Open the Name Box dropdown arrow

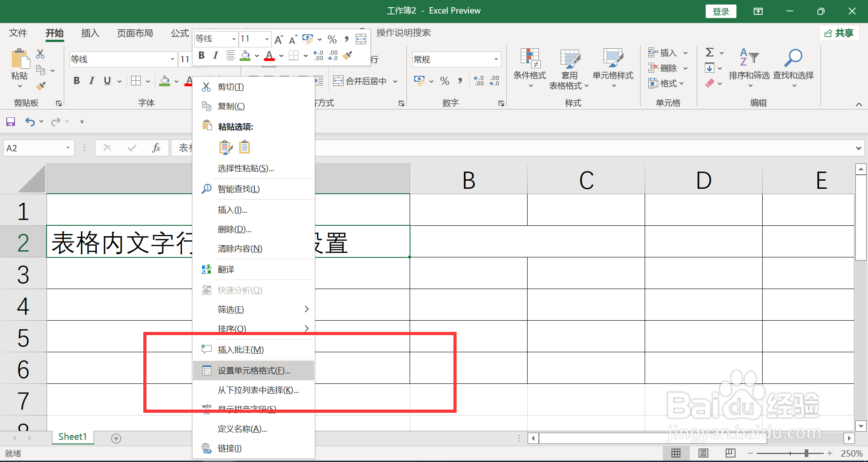click(x=68, y=148)
